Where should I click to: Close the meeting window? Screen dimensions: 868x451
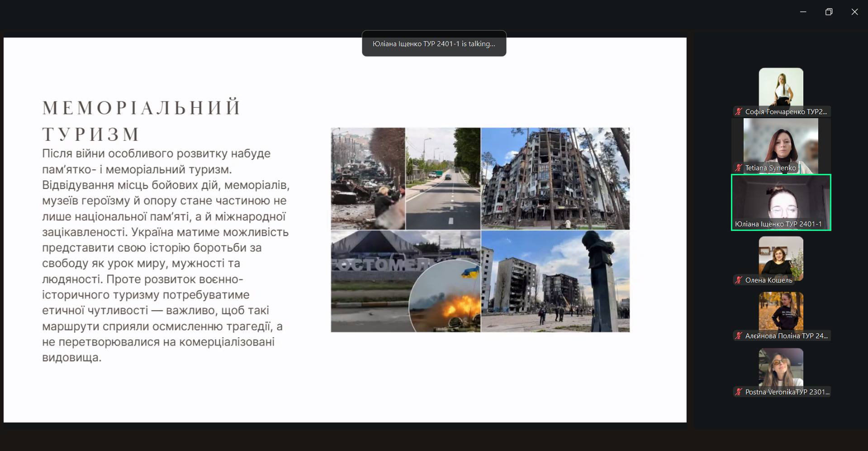[854, 12]
